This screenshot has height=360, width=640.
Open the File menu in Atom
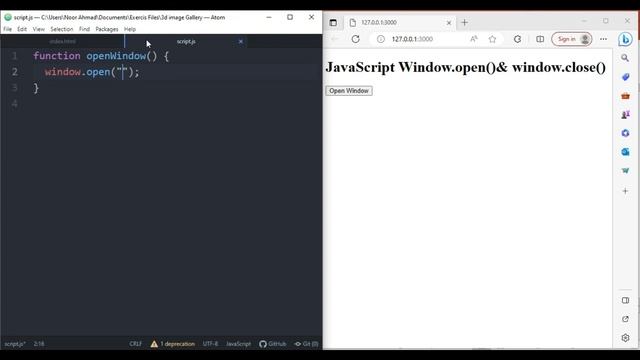pos(7,29)
